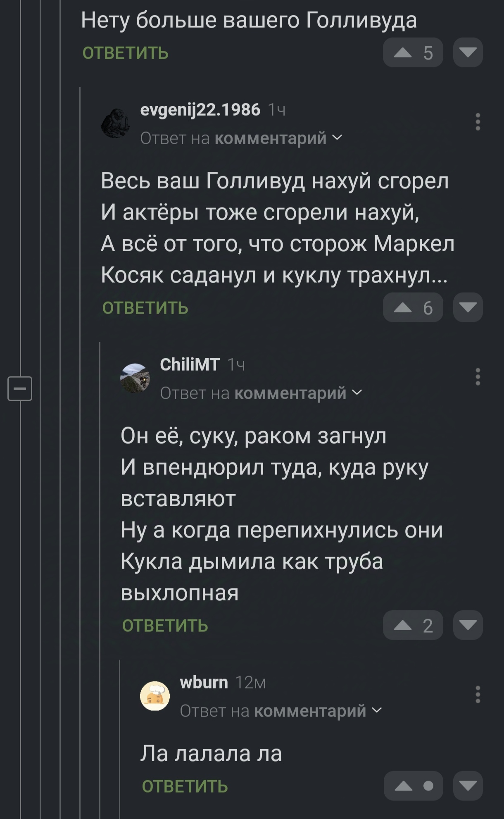Open three-dot menu on ChiliMT comment
The height and width of the screenshot is (819, 504).
(478, 377)
